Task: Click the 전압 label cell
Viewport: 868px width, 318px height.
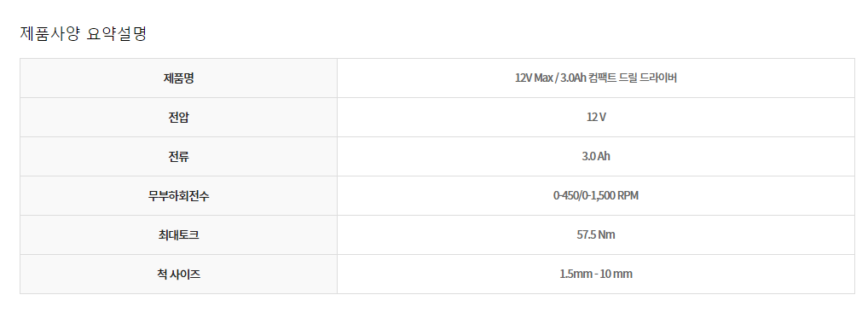Action: coord(178,118)
